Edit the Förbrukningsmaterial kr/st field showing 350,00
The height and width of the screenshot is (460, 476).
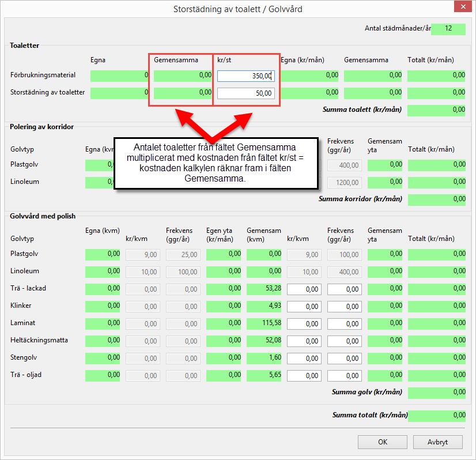pyautogui.click(x=246, y=76)
